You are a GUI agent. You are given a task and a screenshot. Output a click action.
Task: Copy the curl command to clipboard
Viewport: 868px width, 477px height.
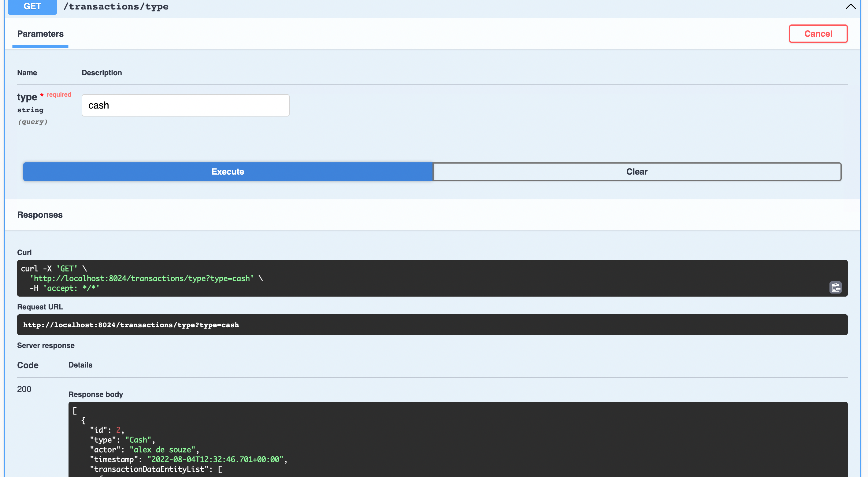[836, 287]
